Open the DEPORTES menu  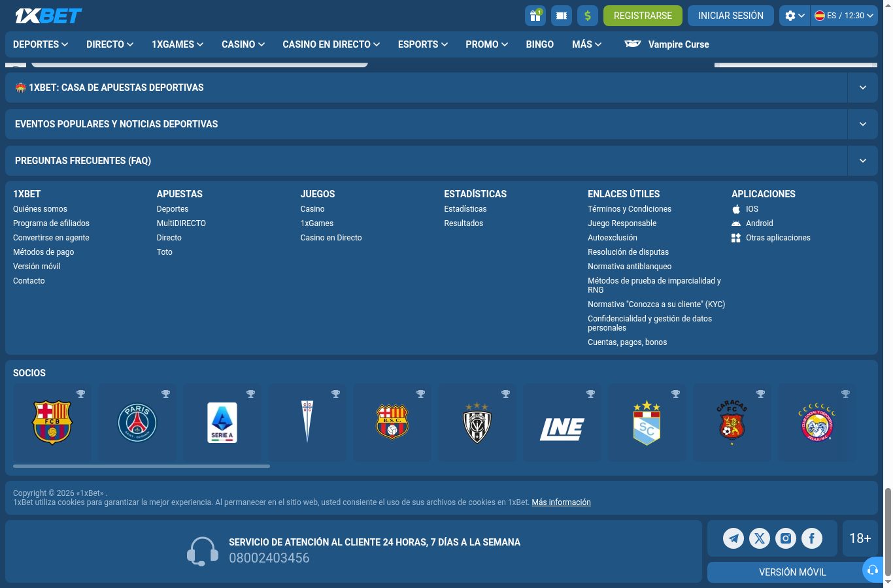[x=41, y=44]
